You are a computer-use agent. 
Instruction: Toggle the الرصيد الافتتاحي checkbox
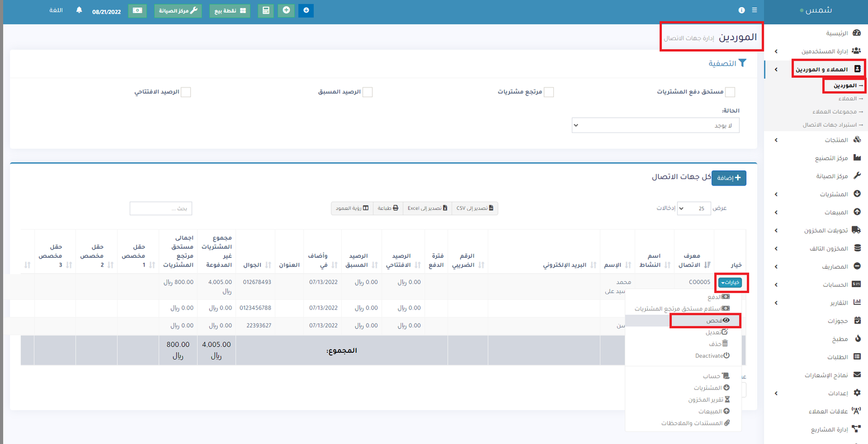pos(186,92)
